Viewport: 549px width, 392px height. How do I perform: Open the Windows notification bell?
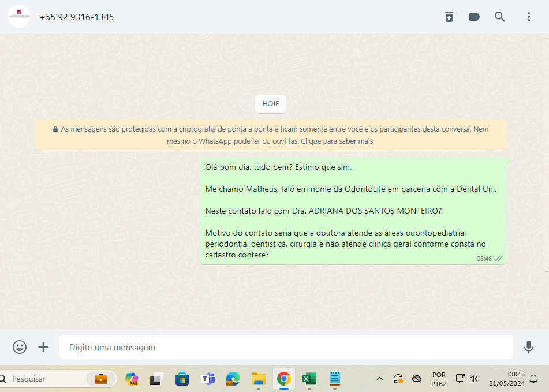pos(533,379)
